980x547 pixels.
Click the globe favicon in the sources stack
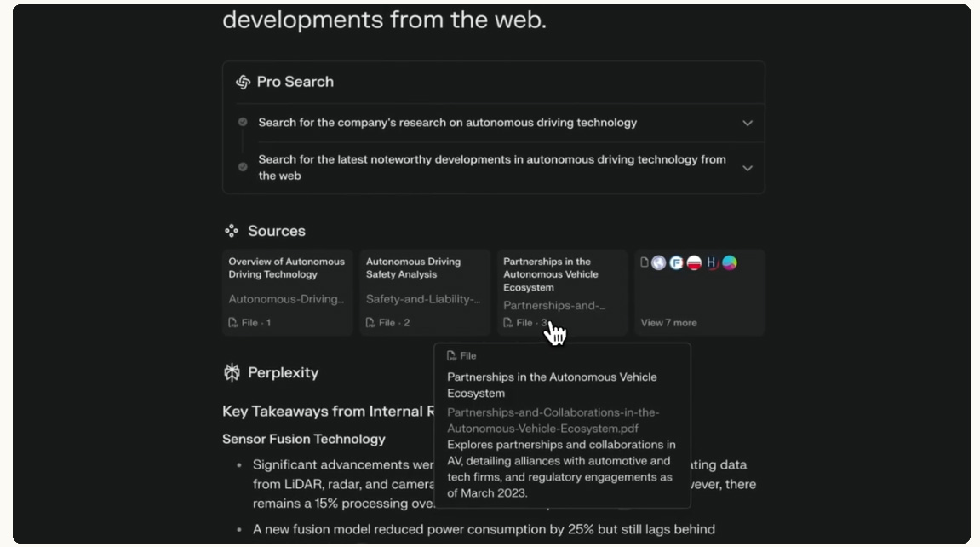pyautogui.click(x=659, y=262)
